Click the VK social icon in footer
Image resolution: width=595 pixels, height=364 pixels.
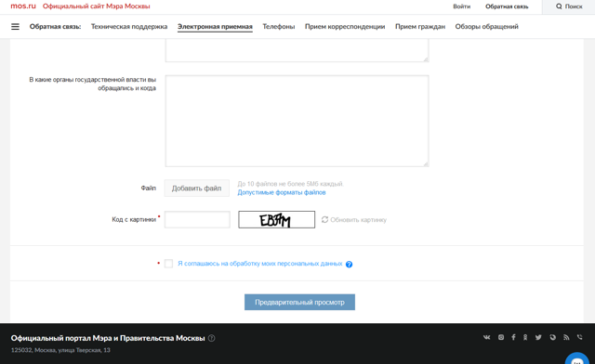487,337
